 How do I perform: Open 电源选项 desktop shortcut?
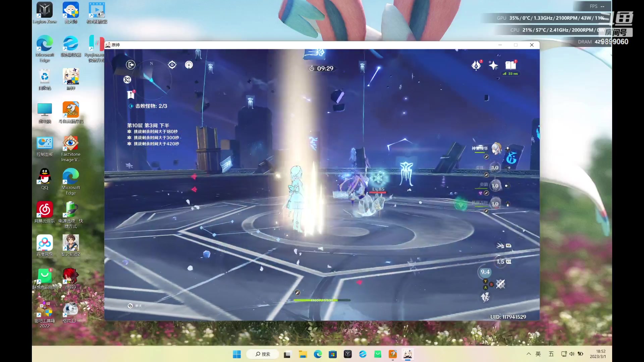point(71,215)
